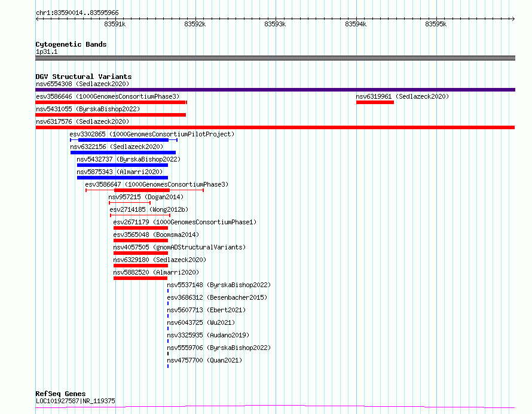Click esv2671179 (1000GenomesConsortiumPhase1) label
The height and width of the screenshot is (414, 532).
coord(185,222)
